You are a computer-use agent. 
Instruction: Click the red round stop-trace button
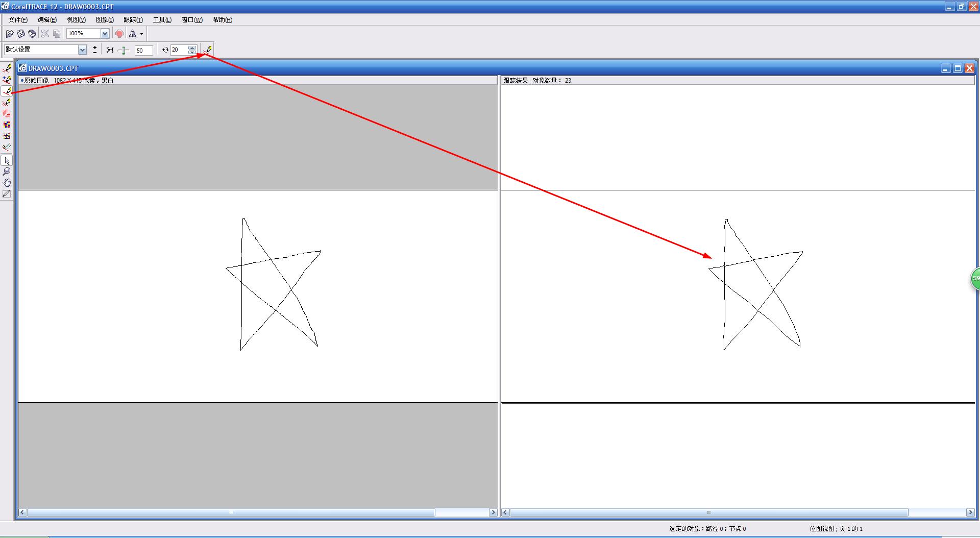(119, 34)
